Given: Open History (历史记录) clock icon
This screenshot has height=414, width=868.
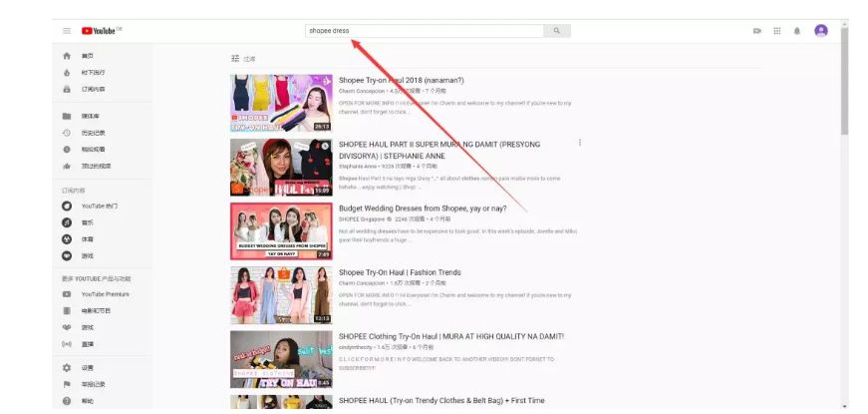Looking at the screenshot, I should point(67,133).
